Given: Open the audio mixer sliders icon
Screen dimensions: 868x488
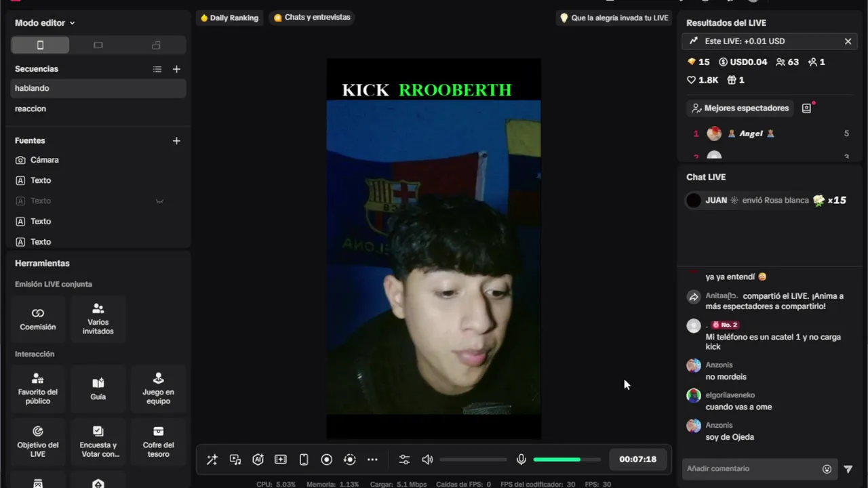Looking at the screenshot, I should 404,460.
